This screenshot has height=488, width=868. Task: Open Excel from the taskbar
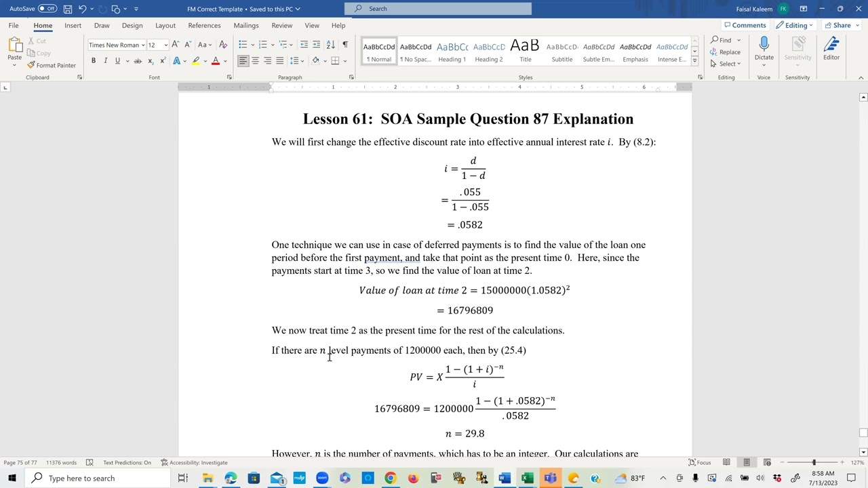[527, 478]
